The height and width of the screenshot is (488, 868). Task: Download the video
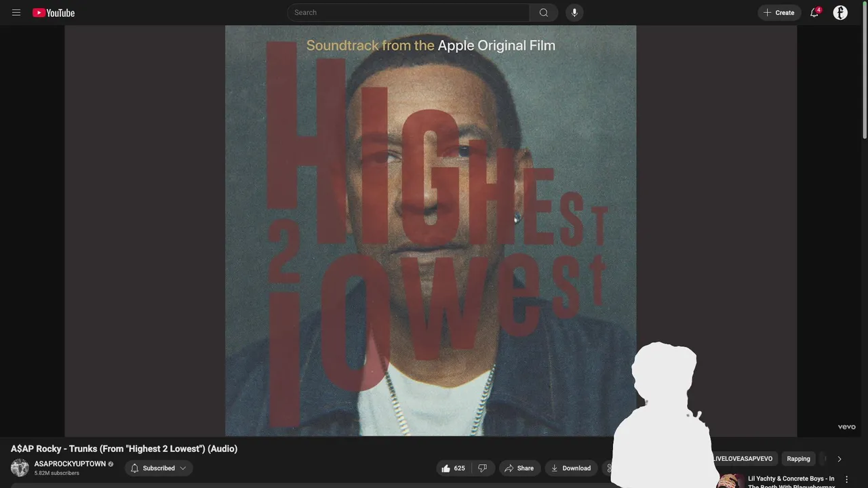(571, 468)
